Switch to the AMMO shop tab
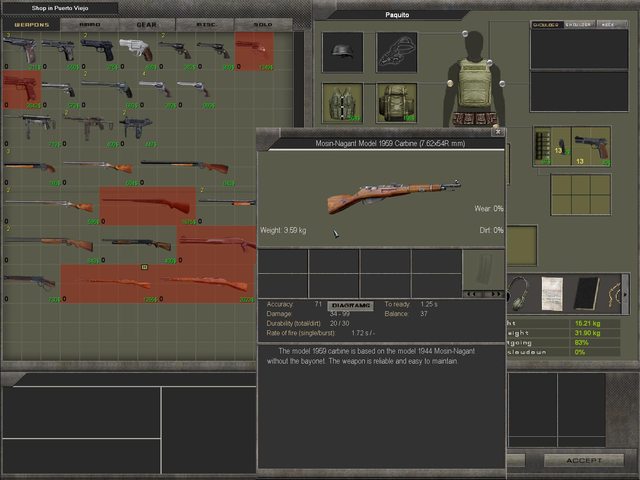640x480 pixels. (x=89, y=25)
